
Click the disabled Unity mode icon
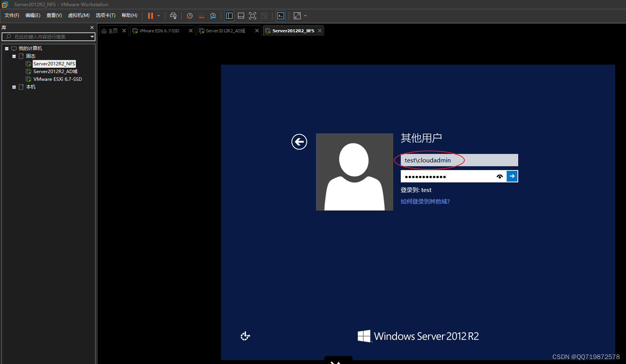click(264, 16)
